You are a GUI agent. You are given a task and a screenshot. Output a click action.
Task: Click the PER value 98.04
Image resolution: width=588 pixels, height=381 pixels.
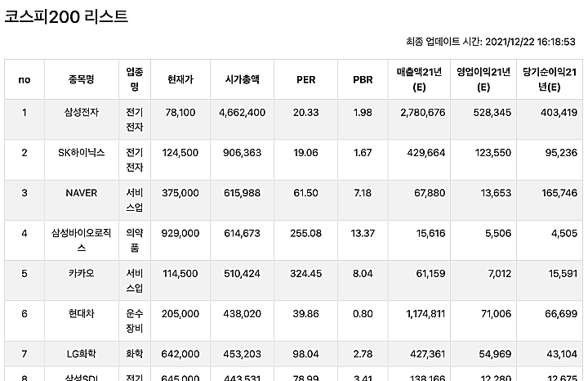(306, 353)
